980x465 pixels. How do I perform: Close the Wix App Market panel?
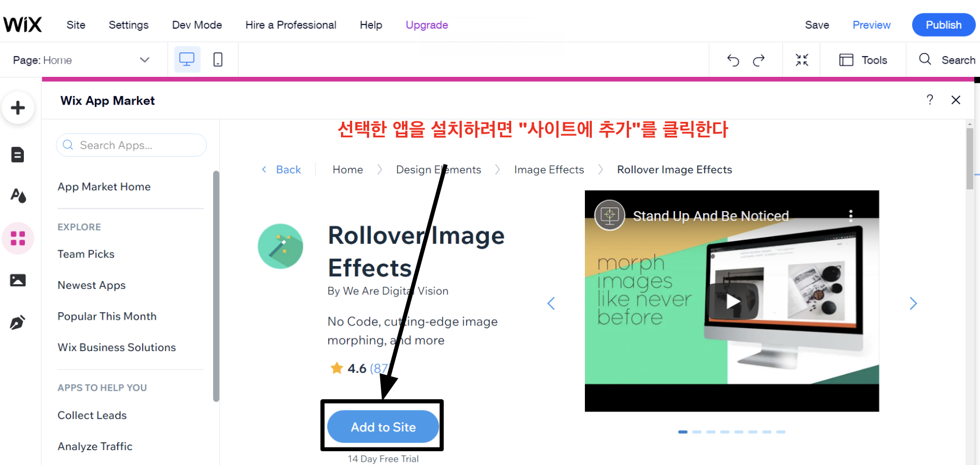coord(956,100)
